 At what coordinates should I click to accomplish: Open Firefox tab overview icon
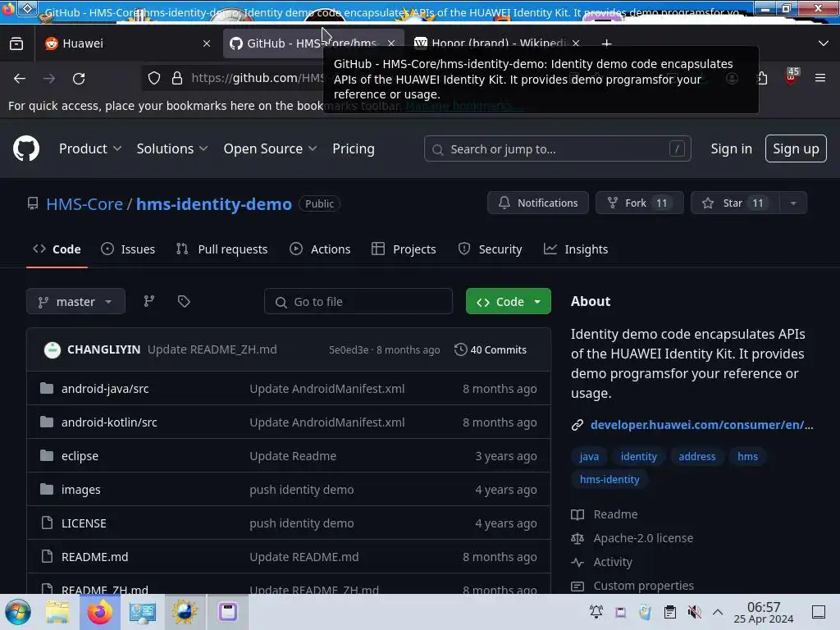click(16, 43)
